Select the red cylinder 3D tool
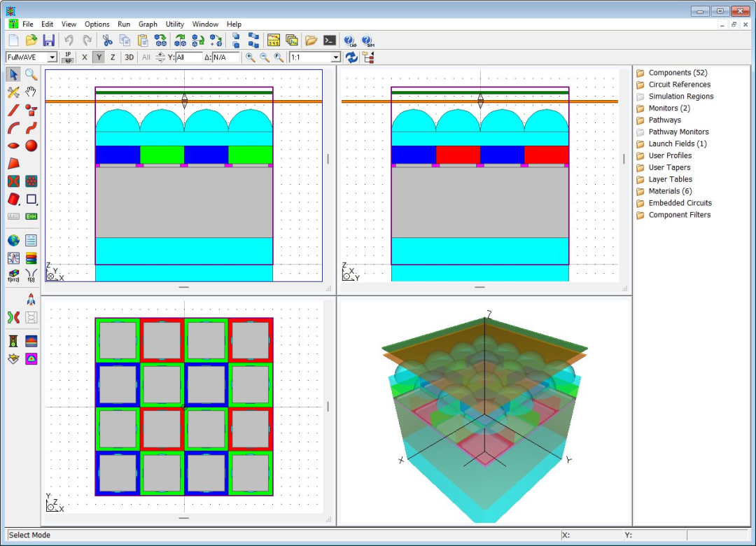The width and height of the screenshot is (756, 546). click(x=13, y=199)
